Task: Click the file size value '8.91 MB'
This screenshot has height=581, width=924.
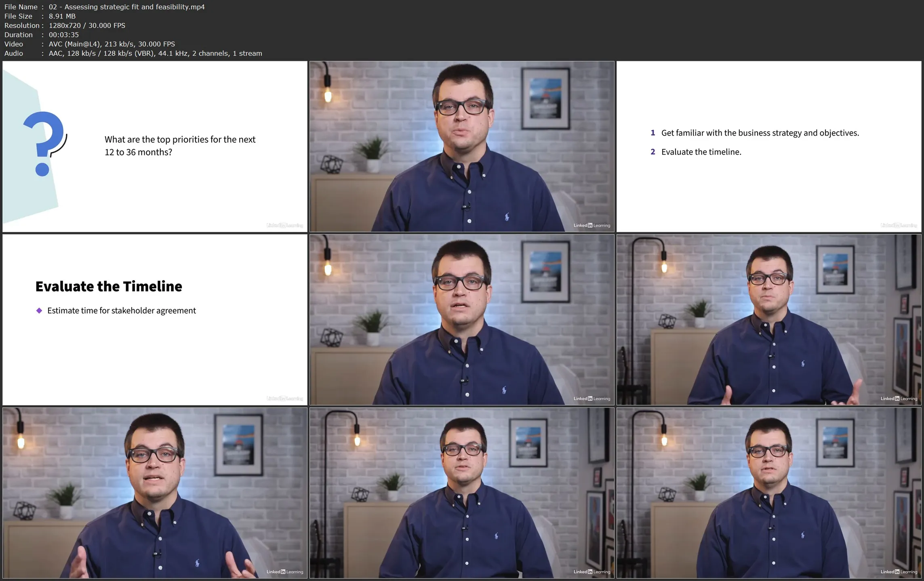Action: pyautogui.click(x=62, y=16)
